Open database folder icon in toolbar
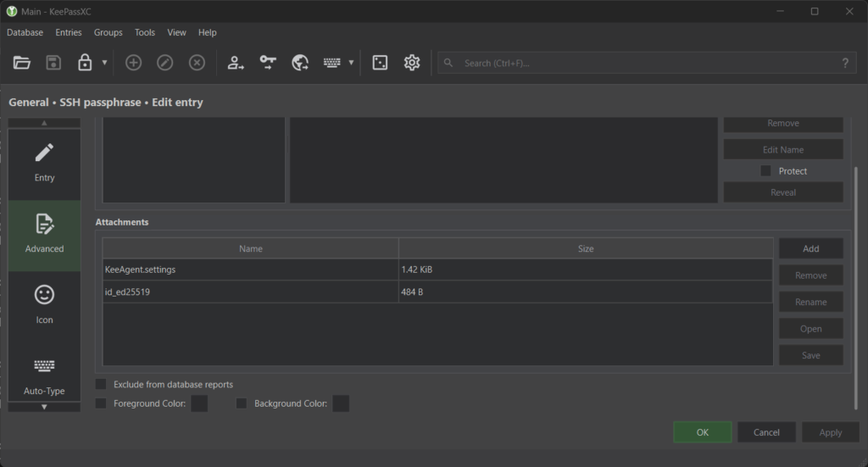 click(21, 63)
